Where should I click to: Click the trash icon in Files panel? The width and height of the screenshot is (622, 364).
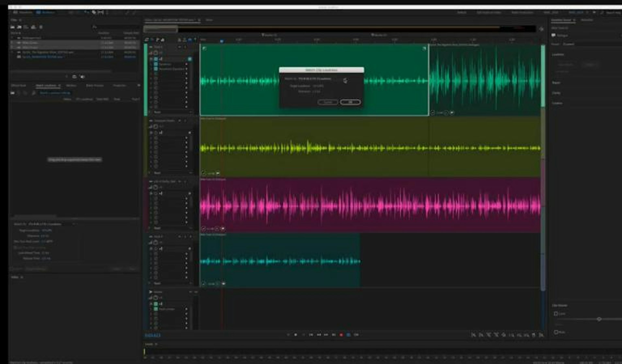[x=41, y=27]
